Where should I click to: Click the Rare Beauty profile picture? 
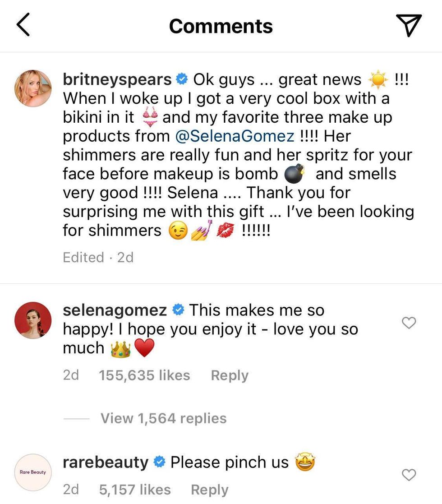tap(32, 472)
